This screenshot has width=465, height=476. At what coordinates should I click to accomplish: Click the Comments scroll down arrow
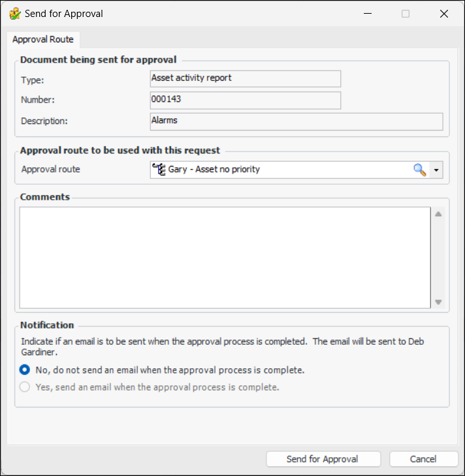point(438,302)
